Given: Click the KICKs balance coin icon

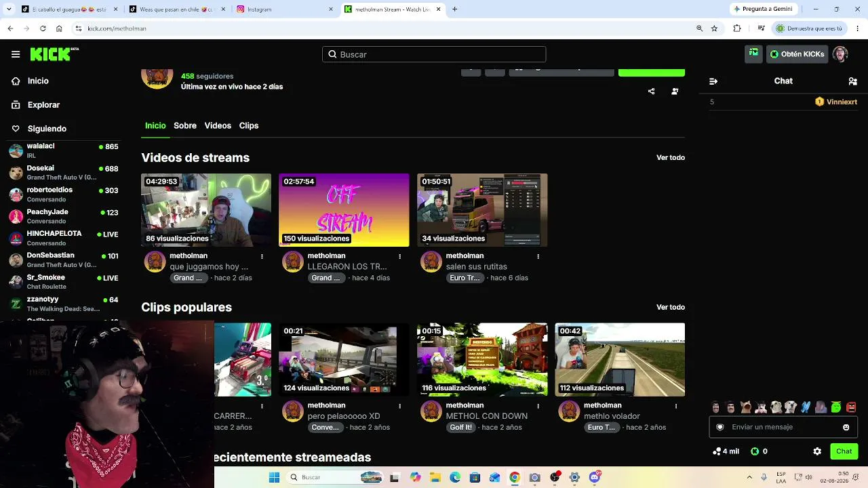Looking at the screenshot, I should pyautogui.click(x=755, y=451).
